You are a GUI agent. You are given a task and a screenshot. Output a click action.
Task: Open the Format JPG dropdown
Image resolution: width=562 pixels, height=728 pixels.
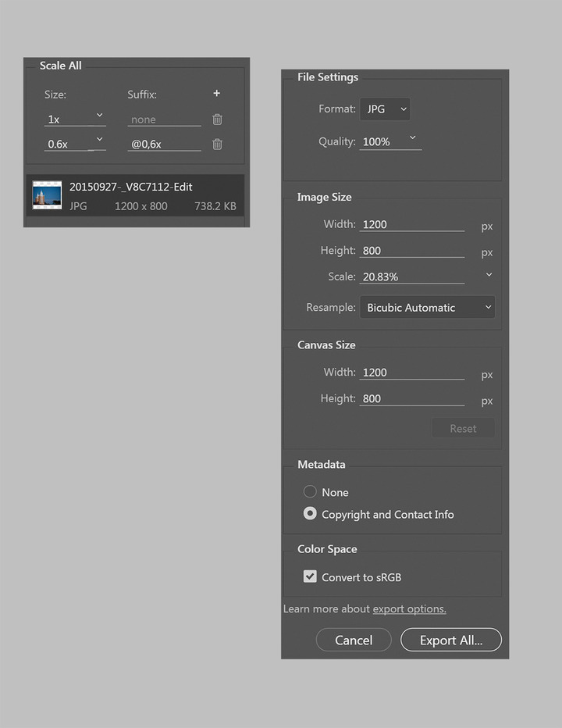pyautogui.click(x=385, y=109)
